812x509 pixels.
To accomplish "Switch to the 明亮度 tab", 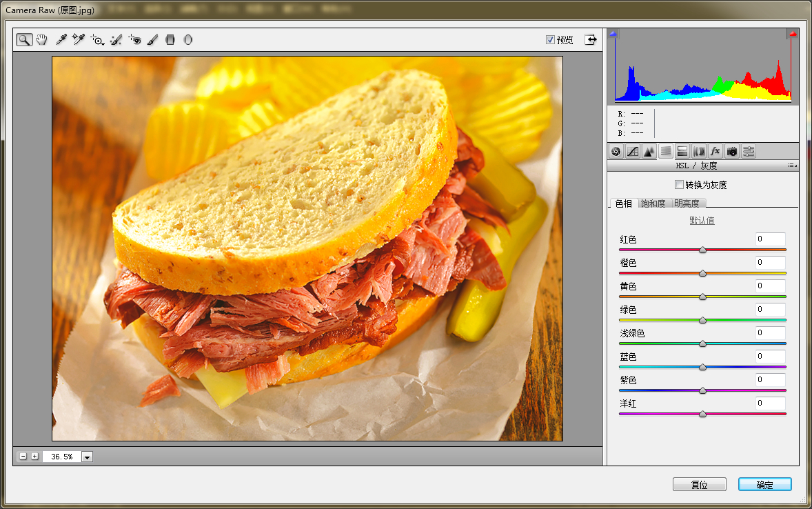I will tap(687, 203).
